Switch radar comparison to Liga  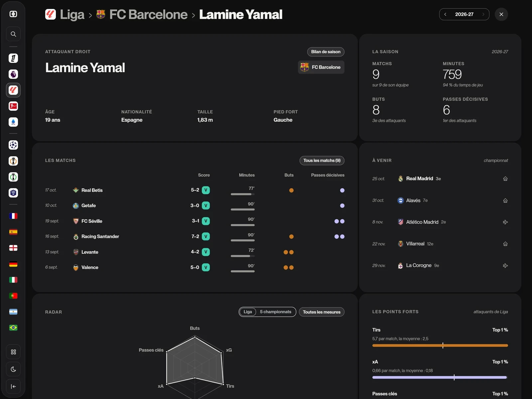tap(248, 312)
